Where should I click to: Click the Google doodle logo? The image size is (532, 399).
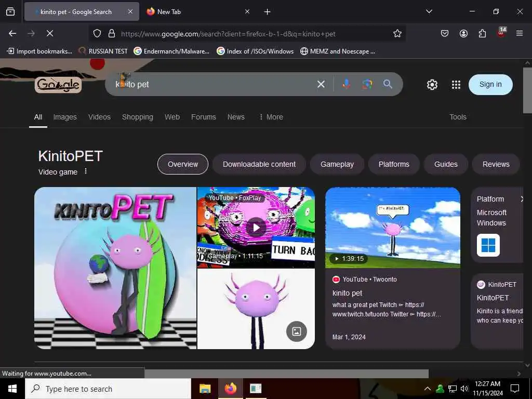coord(58,85)
